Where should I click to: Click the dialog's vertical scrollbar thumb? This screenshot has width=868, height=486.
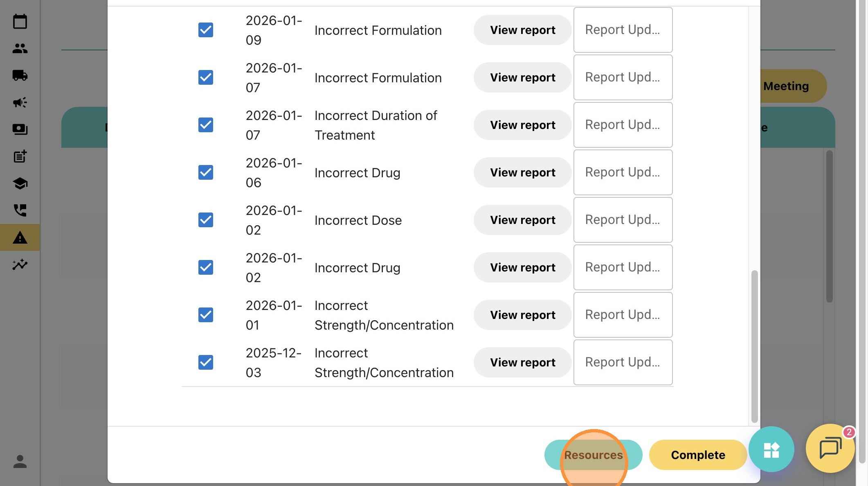(x=754, y=346)
